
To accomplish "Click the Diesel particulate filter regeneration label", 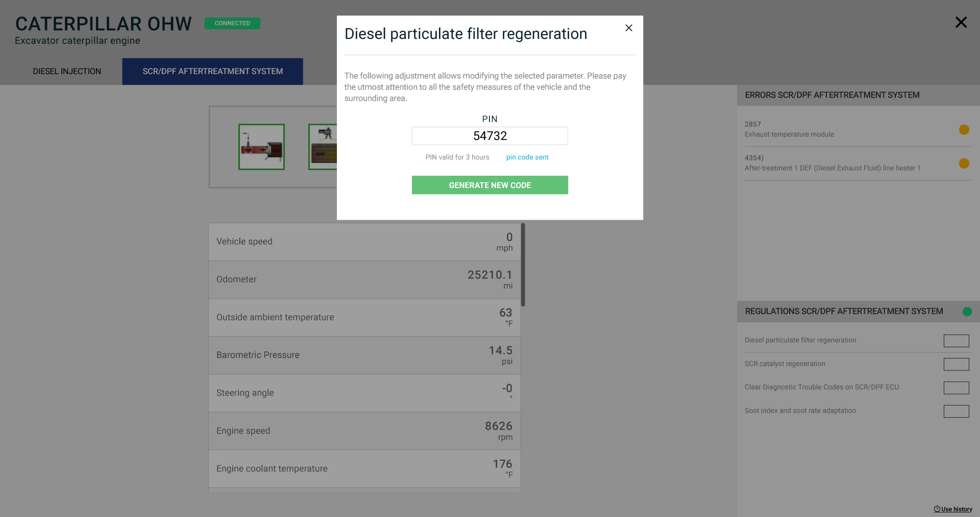I will 800,340.
